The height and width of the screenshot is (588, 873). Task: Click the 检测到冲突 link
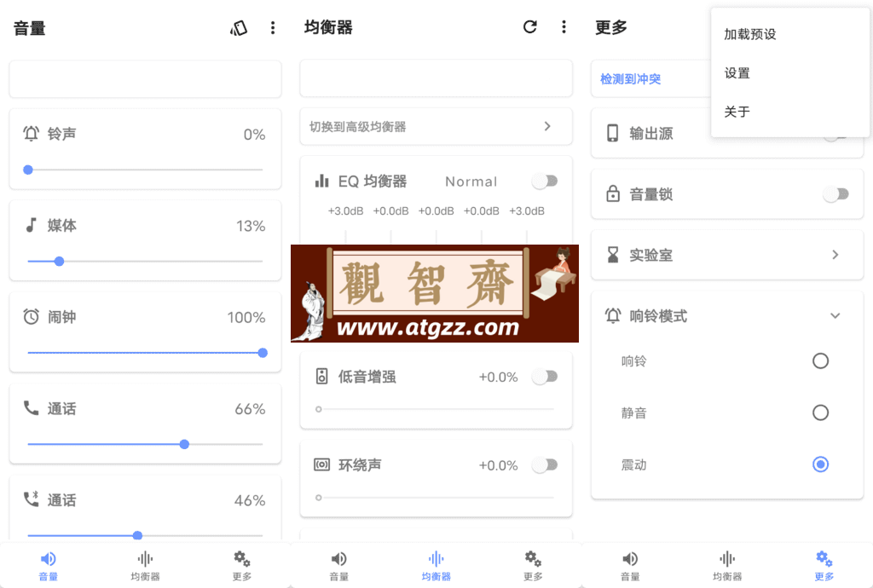pyautogui.click(x=630, y=79)
